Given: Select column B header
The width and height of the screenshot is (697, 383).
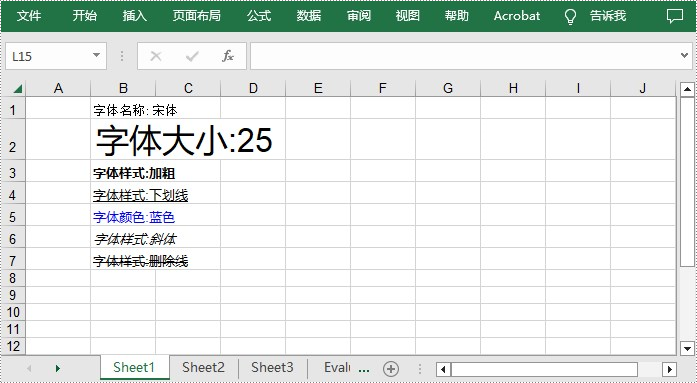Looking at the screenshot, I should coord(123,88).
